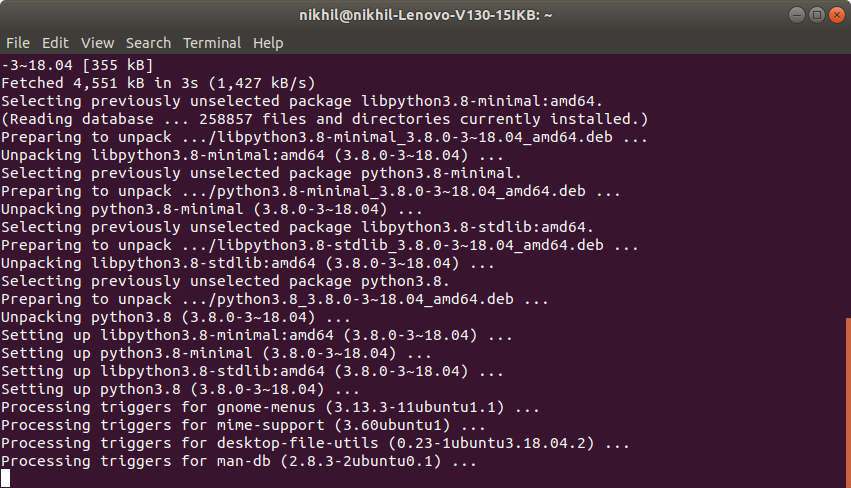Click the 'Fetched 4,551 kB' output line
This screenshot has width=851, height=488.
click(160, 82)
